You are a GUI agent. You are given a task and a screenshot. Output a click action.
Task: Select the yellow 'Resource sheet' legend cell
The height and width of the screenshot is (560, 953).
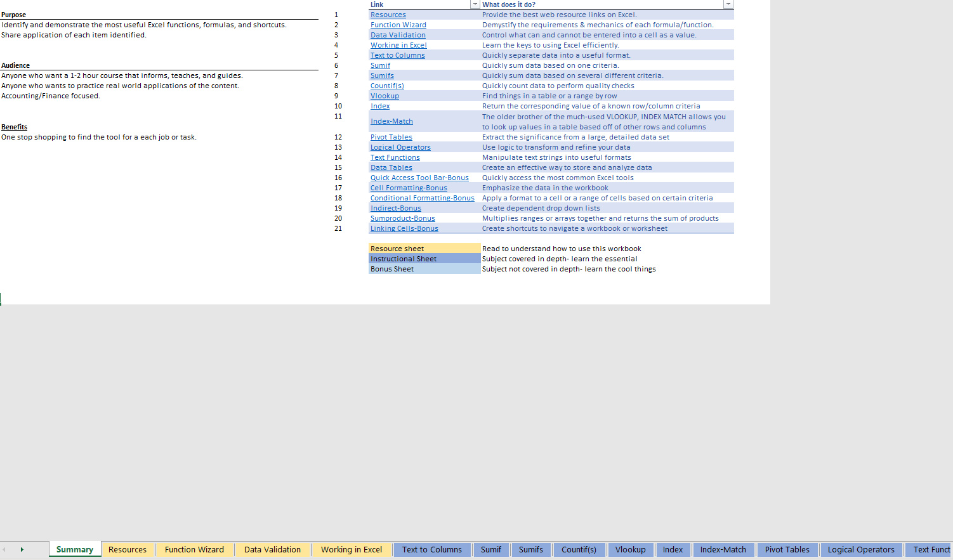(424, 249)
